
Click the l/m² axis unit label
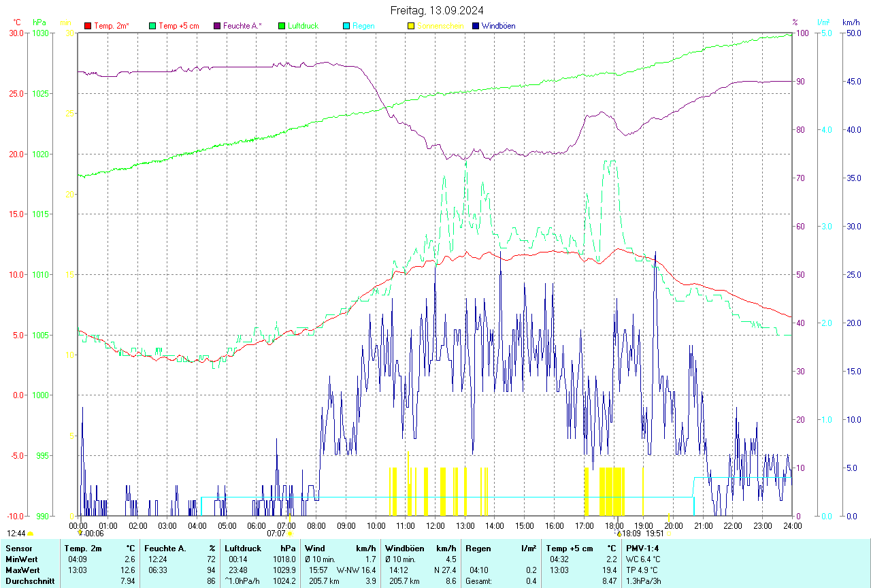pos(824,22)
